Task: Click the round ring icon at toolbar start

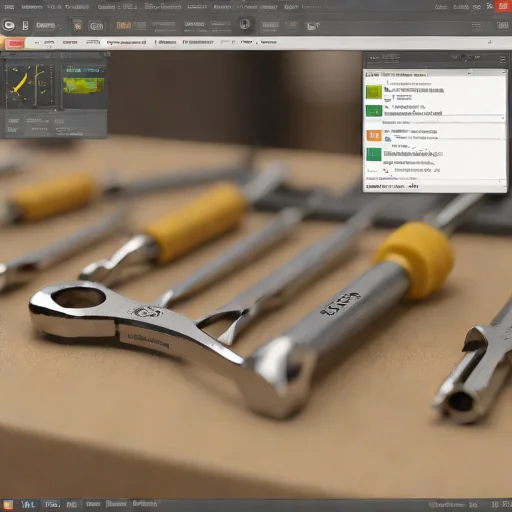Action: [9, 25]
